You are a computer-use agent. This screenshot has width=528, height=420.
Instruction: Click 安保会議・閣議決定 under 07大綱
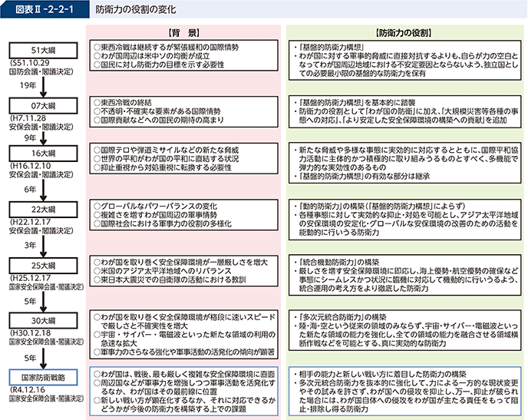click(x=41, y=127)
